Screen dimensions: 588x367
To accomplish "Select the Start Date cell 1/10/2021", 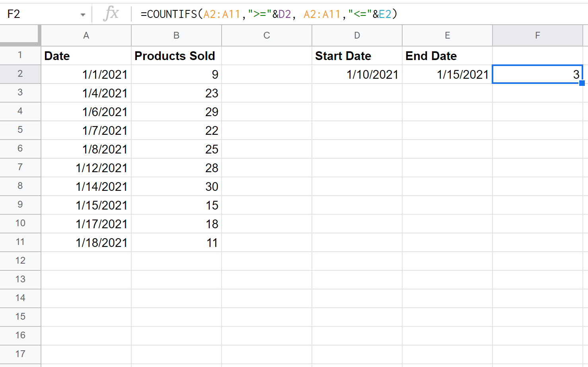I will 357,74.
